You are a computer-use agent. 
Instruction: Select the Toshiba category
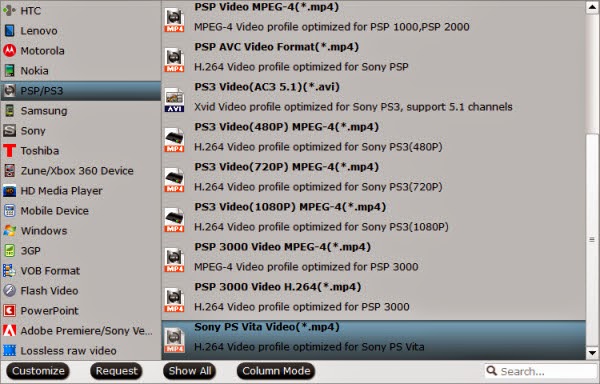[81, 150]
